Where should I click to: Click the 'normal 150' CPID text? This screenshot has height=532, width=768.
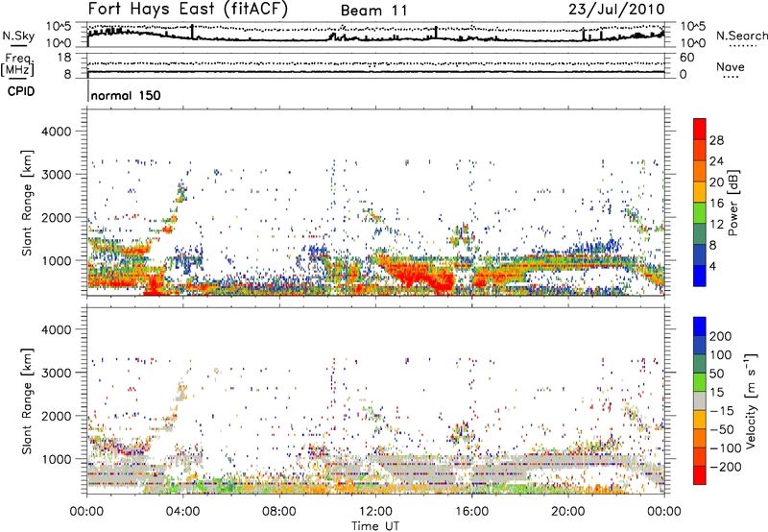(126, 95)
